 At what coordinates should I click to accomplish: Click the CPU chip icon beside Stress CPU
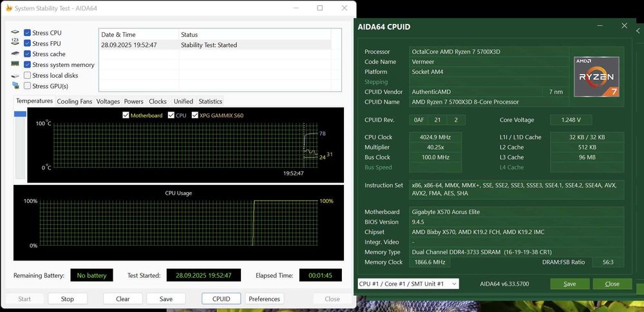click(15, 32)
